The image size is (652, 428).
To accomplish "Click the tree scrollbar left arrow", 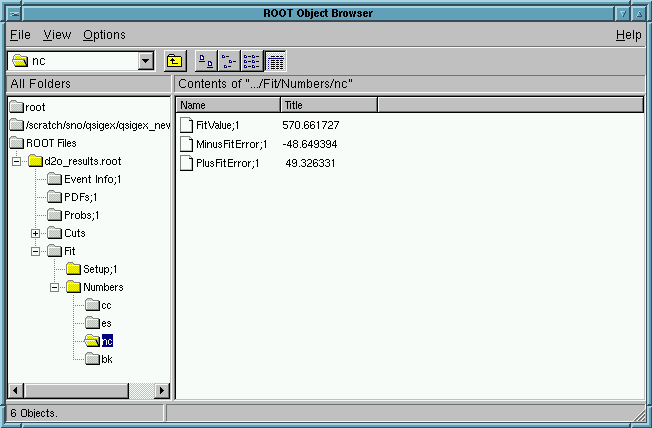I will pyautogui.click(x=16, y=391).
